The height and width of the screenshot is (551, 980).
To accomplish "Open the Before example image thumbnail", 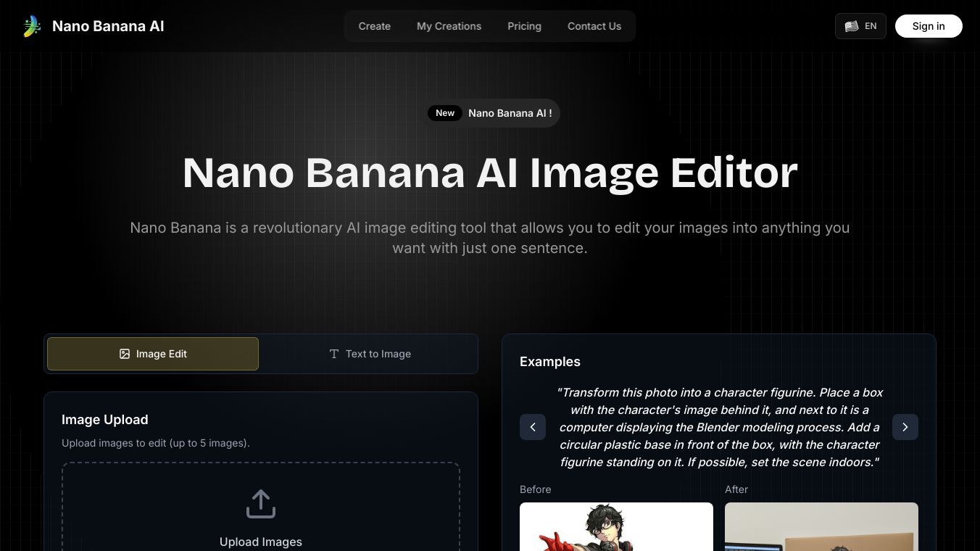I will click(616, 526).
